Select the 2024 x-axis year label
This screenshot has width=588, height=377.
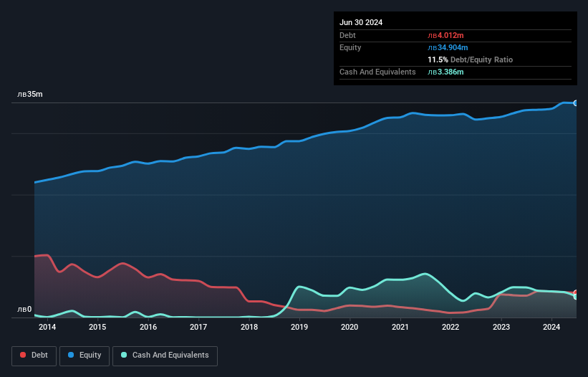click(551, 327)
